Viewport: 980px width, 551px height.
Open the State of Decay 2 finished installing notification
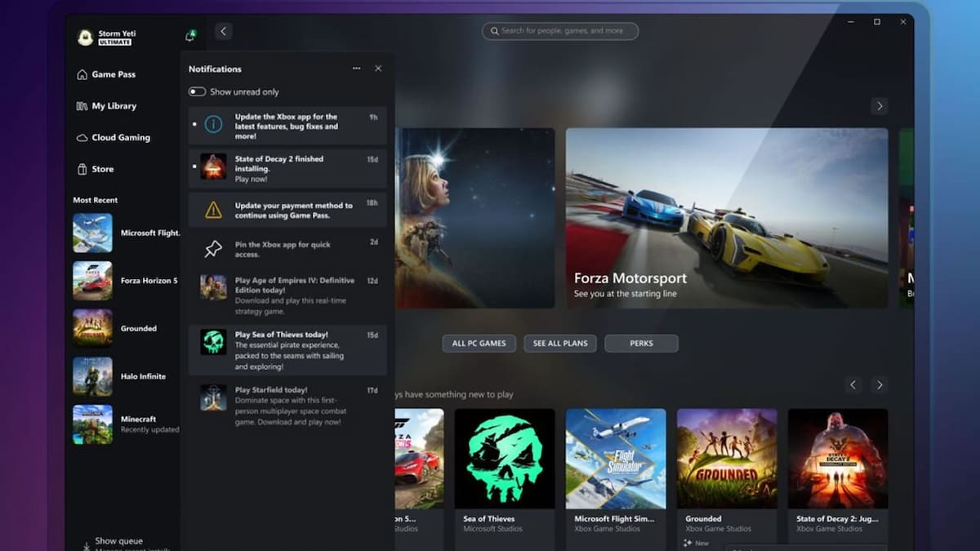[287, 169]
